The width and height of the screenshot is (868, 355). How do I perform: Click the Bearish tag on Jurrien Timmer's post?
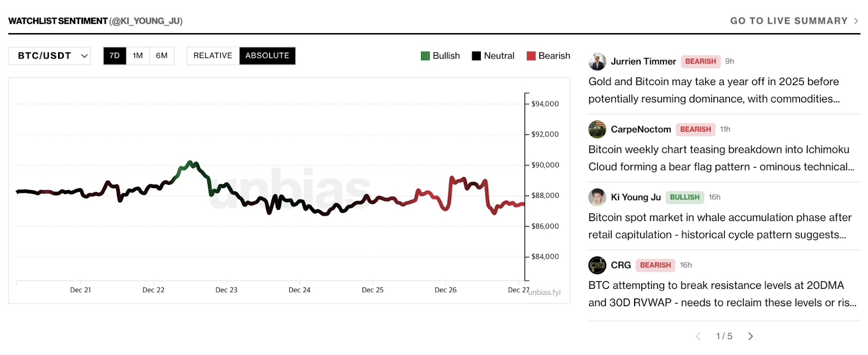700,62
